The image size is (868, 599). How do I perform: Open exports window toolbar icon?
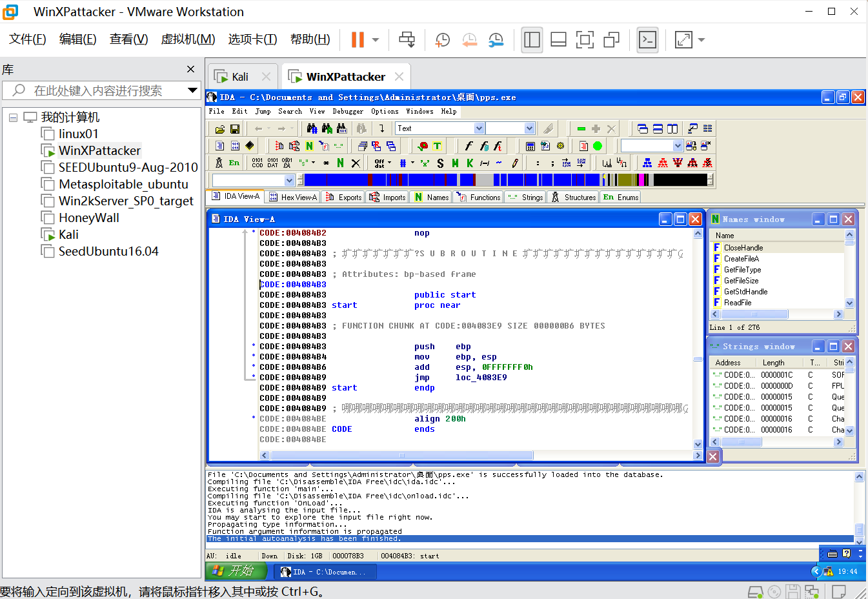[279, 146]
